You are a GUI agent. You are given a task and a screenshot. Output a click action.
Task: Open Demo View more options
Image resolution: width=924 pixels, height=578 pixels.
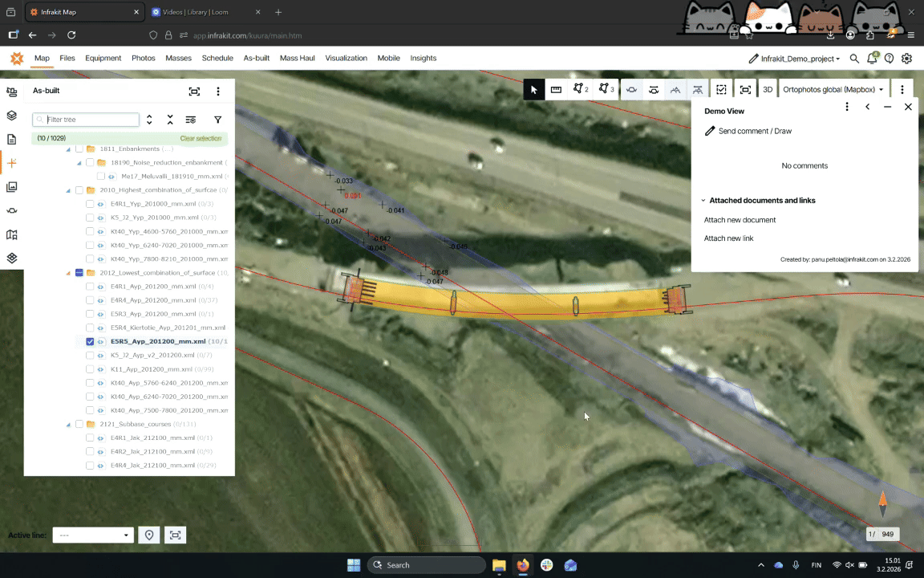point(847,107)
